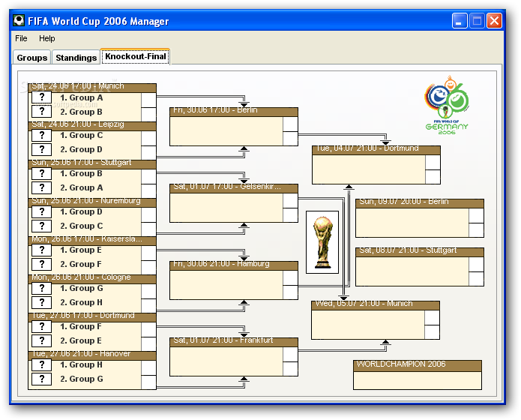
Task: Click the flag placeholder beside 1. Group A
Action: tap(41, 97)
